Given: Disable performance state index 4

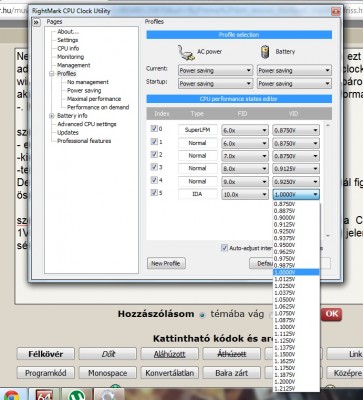Looking at the screenshot, I should (x=154, y=180).
